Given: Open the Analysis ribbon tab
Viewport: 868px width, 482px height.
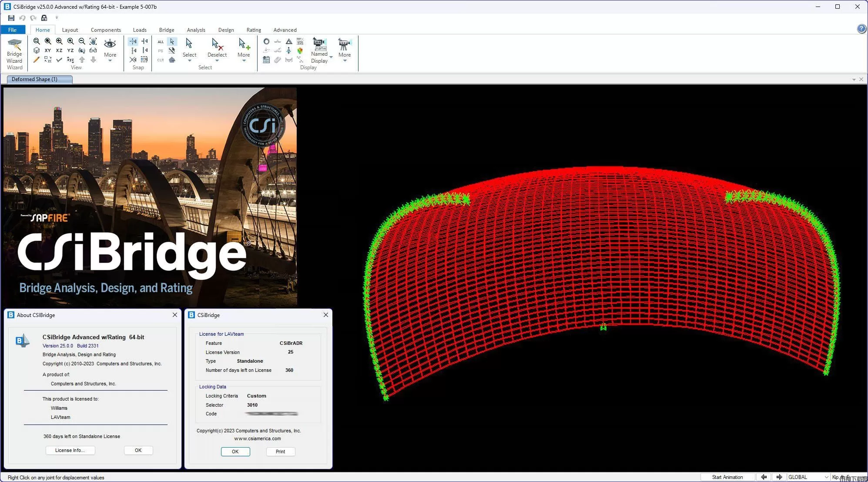Looking at the screenshot, I should pyautogui.click(x=196, y=30).
